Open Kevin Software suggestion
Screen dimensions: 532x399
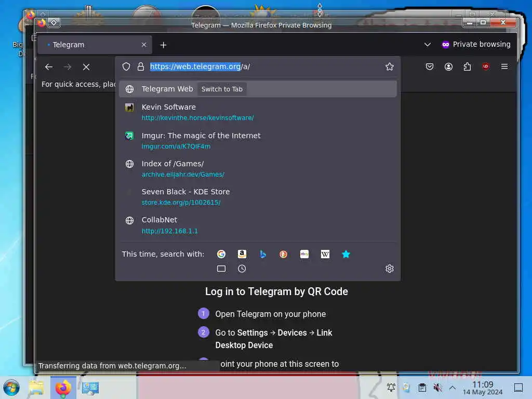point(258,112)
